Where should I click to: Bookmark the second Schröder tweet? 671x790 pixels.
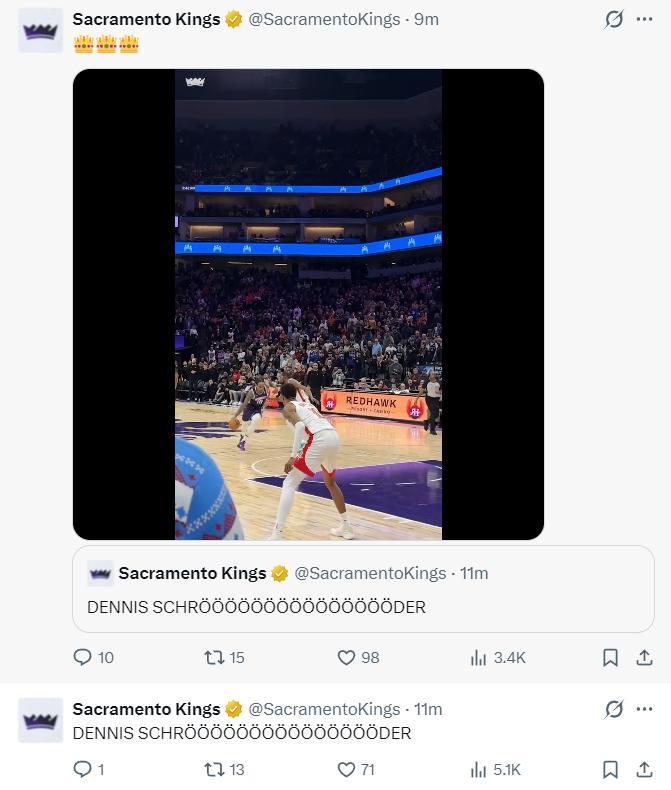click(610, 769)
